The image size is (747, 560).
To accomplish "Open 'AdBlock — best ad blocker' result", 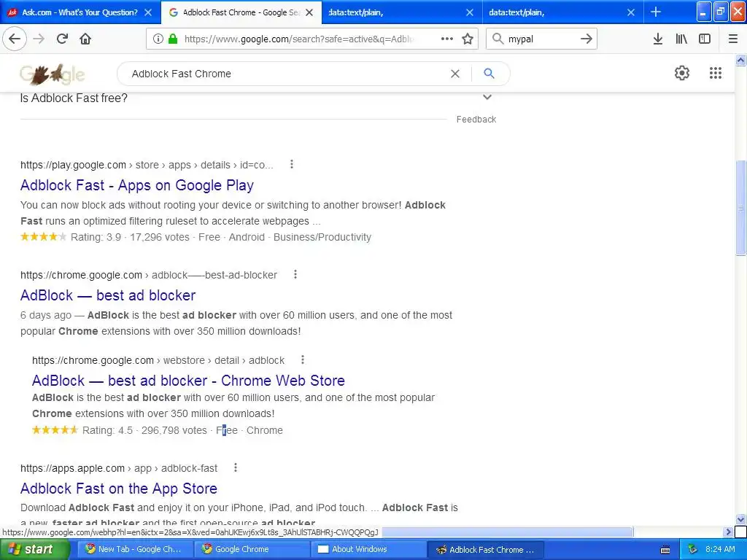I will click(108, 295).
